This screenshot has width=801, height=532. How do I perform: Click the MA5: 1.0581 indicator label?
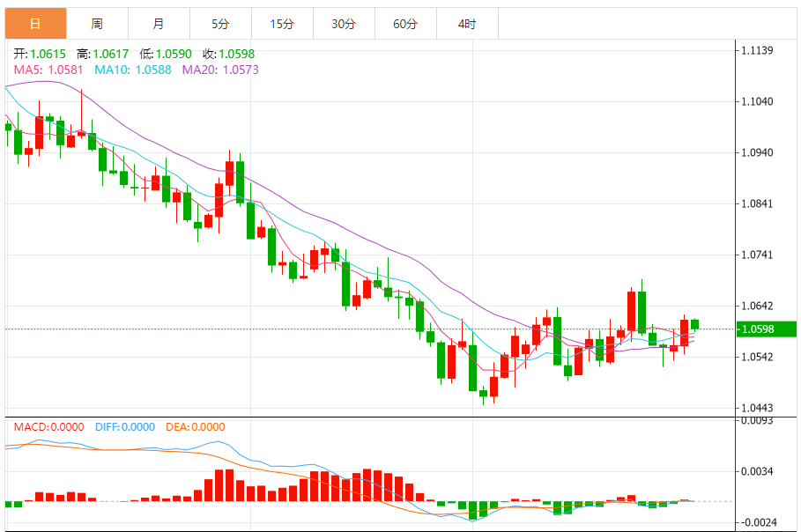coord(48,70)
